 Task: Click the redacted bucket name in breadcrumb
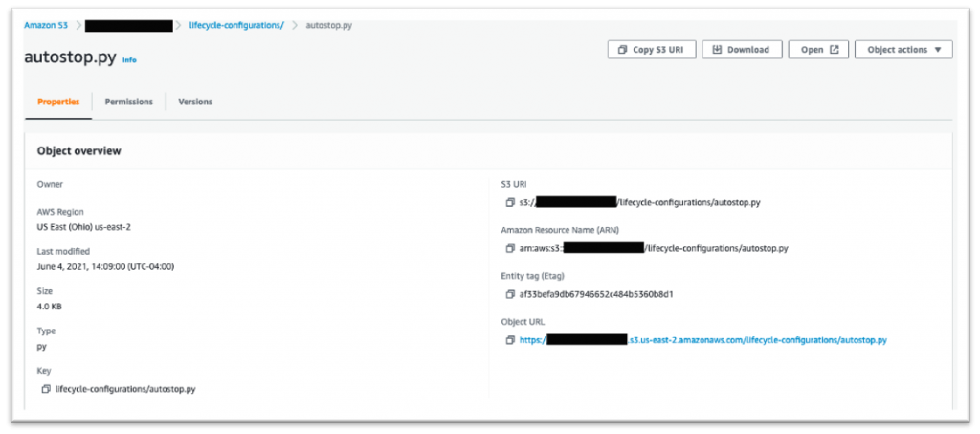129,26
